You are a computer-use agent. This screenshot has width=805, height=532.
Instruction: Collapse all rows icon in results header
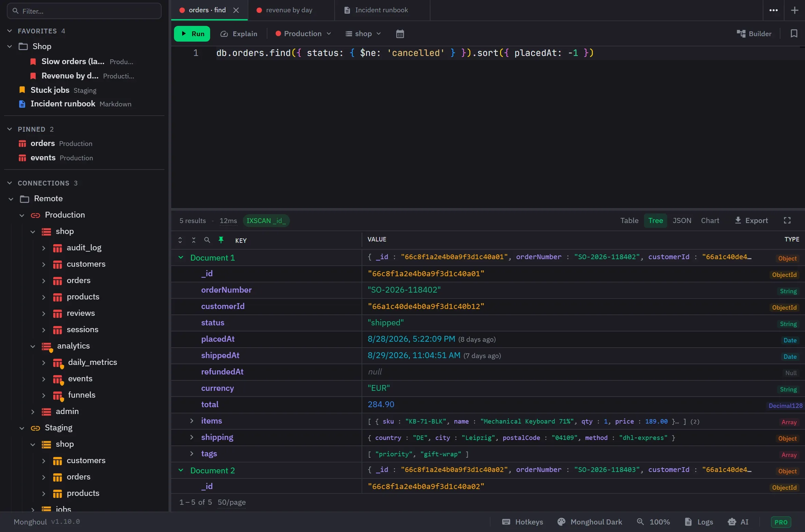(x=193, y=240)
